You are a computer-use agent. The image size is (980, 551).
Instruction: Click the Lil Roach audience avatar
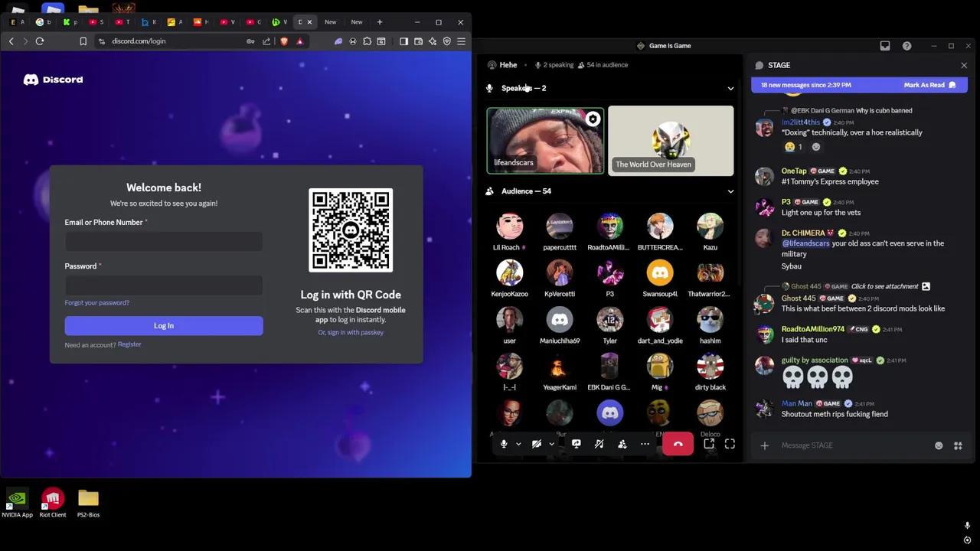pos(509,227)
